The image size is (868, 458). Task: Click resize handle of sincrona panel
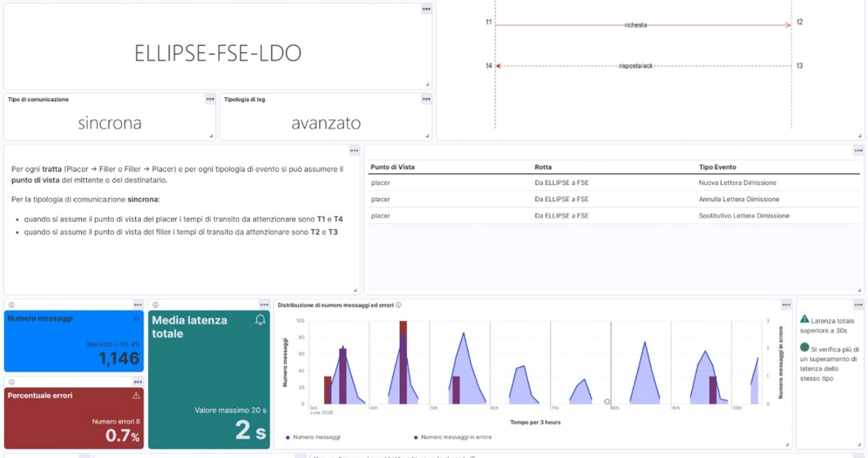pyautogui.click(x=211, y=135)
